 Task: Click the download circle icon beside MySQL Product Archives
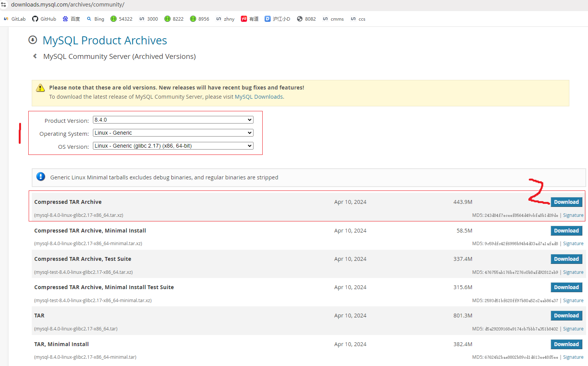pyautogui.click(x=33, y=40)
